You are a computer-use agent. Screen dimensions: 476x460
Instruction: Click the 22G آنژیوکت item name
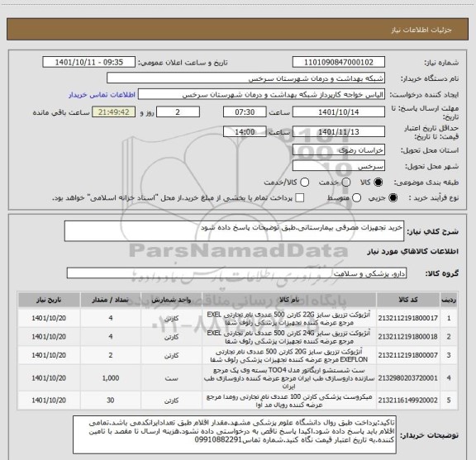point(289,318)
